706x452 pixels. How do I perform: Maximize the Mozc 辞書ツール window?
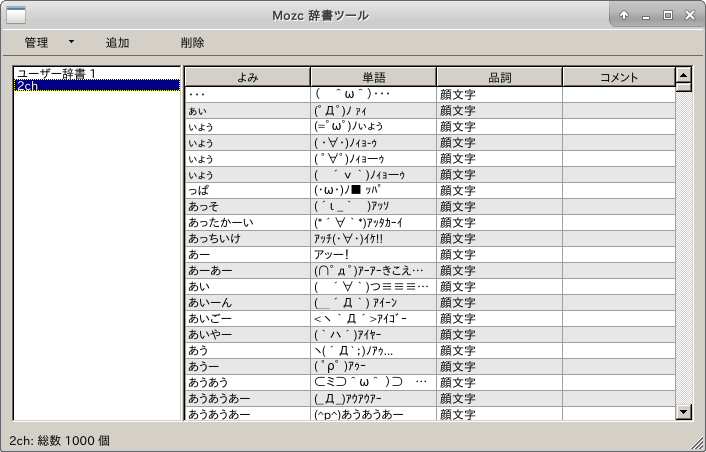click(668, 15)
